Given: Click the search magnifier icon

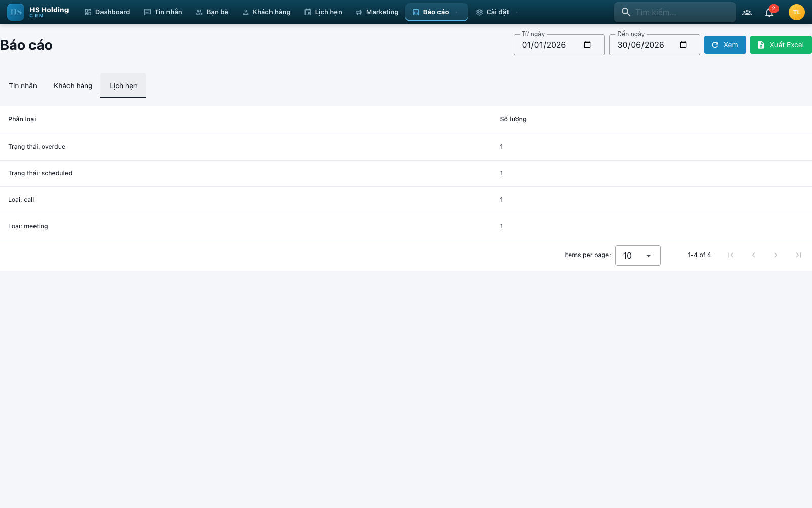Looking at the screenshot, I should [626, 12].
